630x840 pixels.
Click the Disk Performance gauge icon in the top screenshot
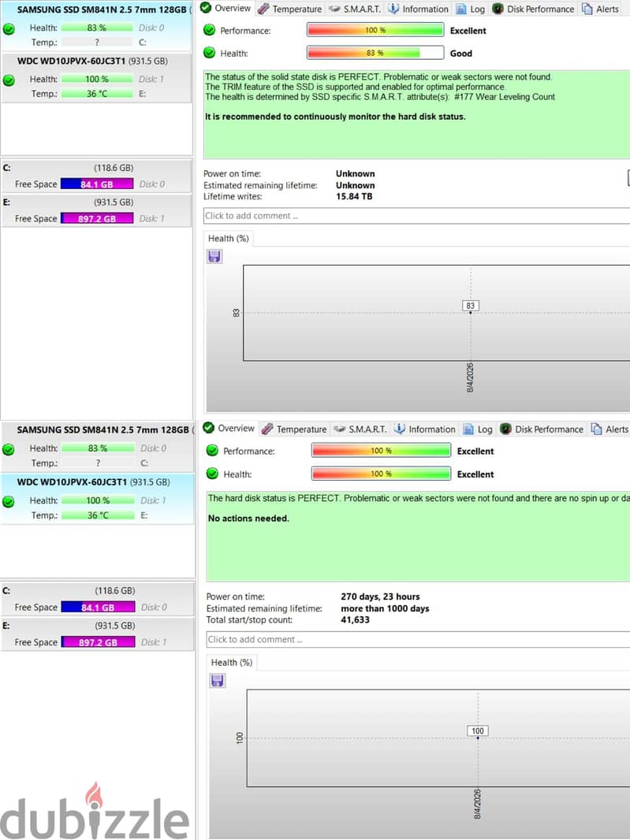(498, 9)
